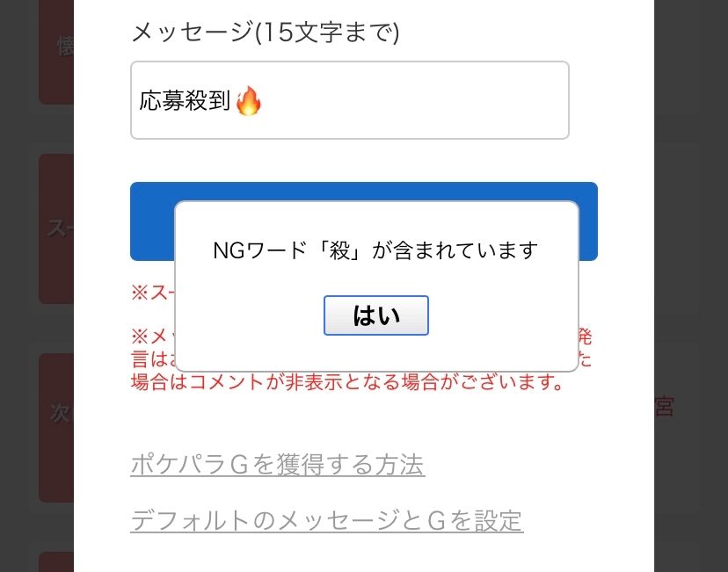
Task: Open the ポケパラGを獲得する方法 link
Action: [277, 464]
